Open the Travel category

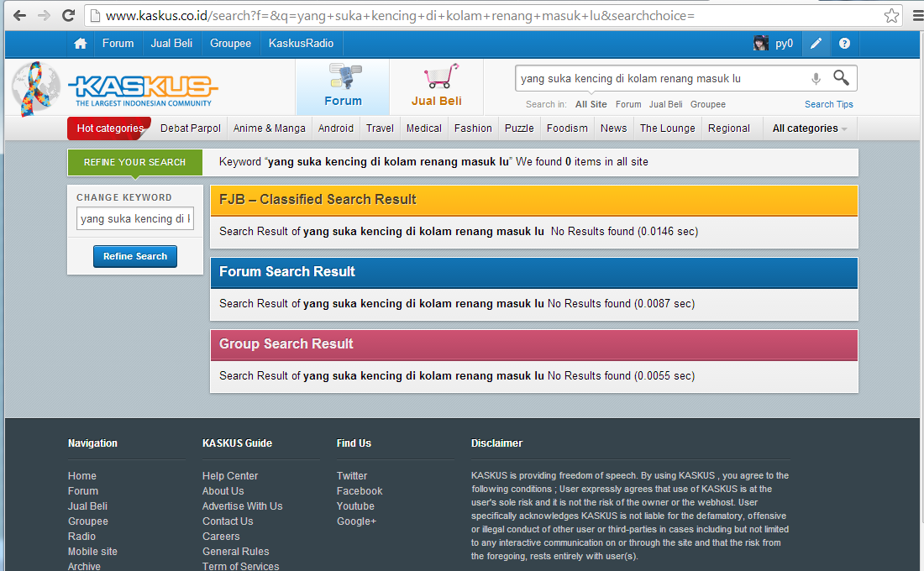coord(380,128)
